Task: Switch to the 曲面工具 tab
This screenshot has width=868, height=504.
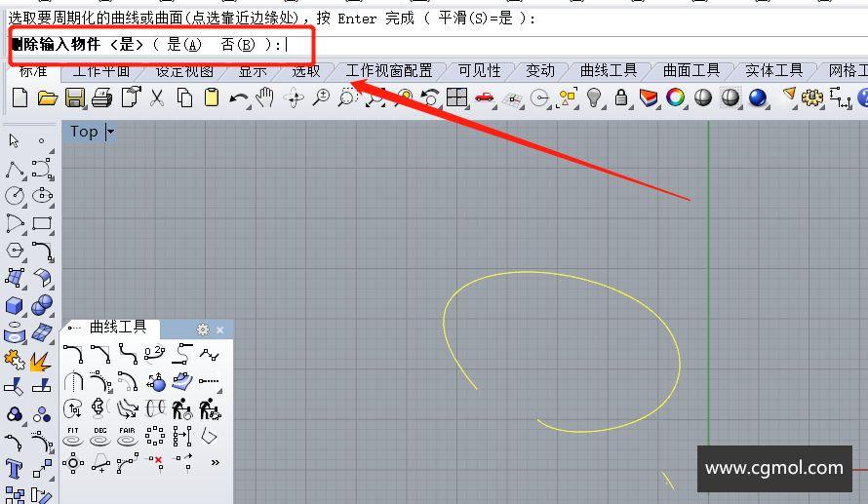Action: 691,71
